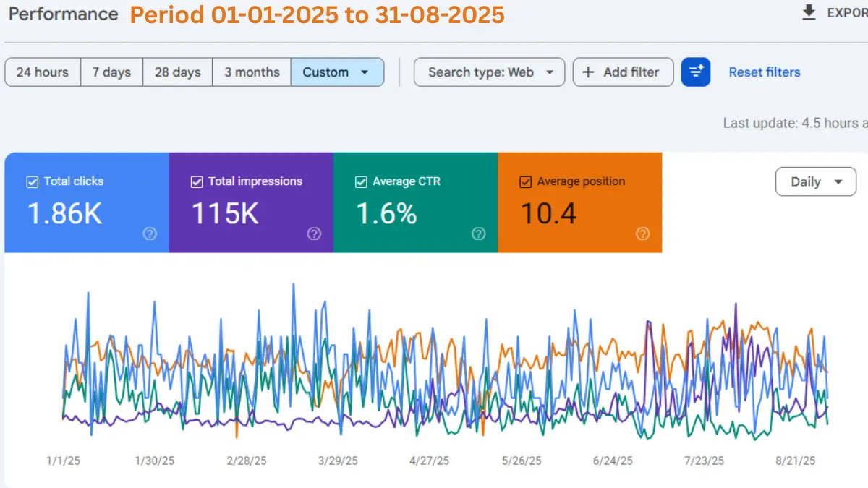Click the 7/23/25 chart axis label

point(705,461)
